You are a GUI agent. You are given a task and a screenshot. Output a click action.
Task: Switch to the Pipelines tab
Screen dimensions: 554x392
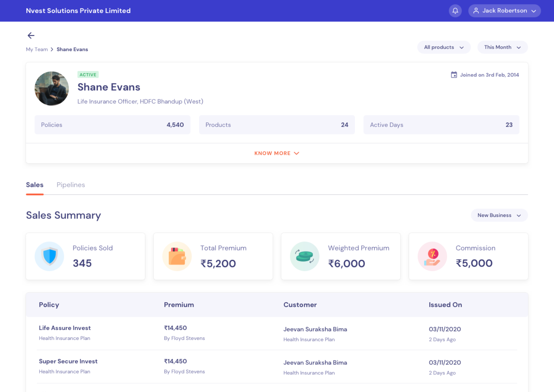coord(71,185)
